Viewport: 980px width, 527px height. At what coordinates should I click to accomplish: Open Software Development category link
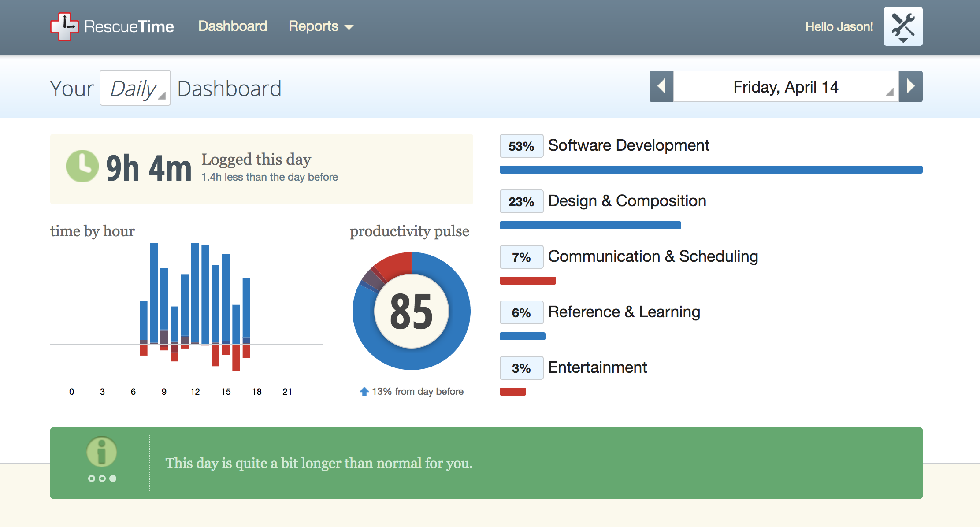(628, 145)
